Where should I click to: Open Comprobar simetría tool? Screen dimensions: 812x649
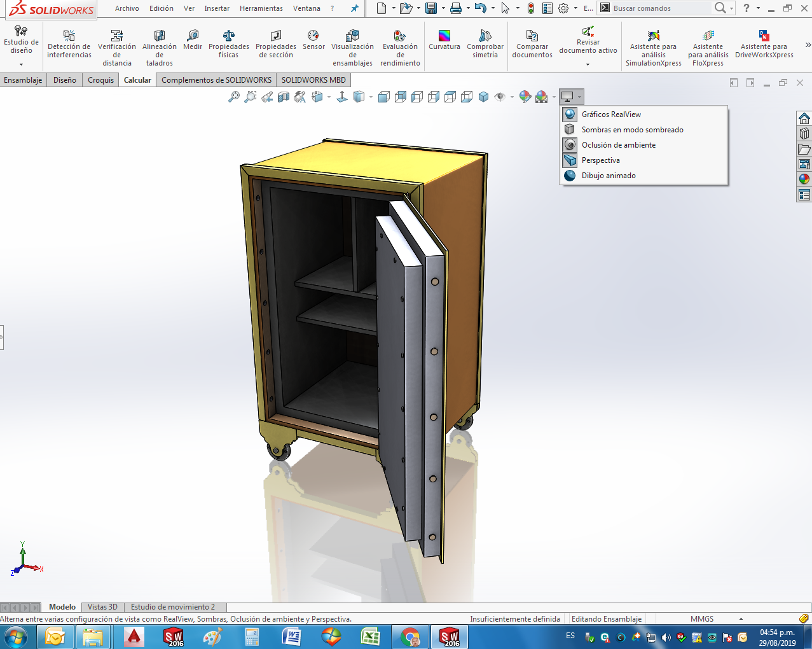(x=485, y=44)
